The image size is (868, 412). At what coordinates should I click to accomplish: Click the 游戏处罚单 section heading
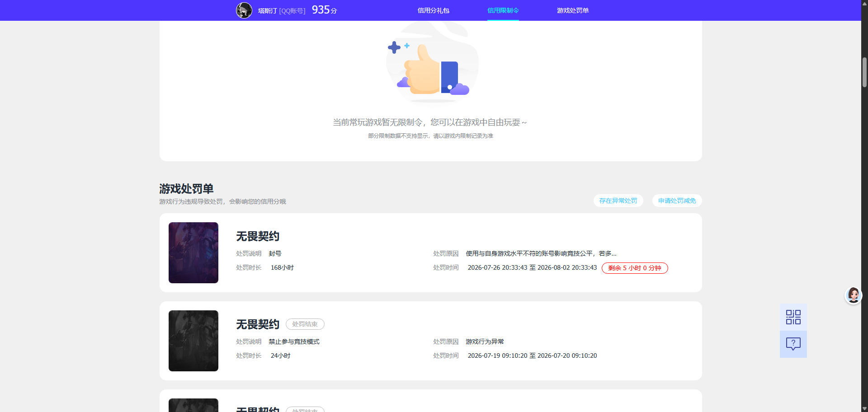point(186,188)
